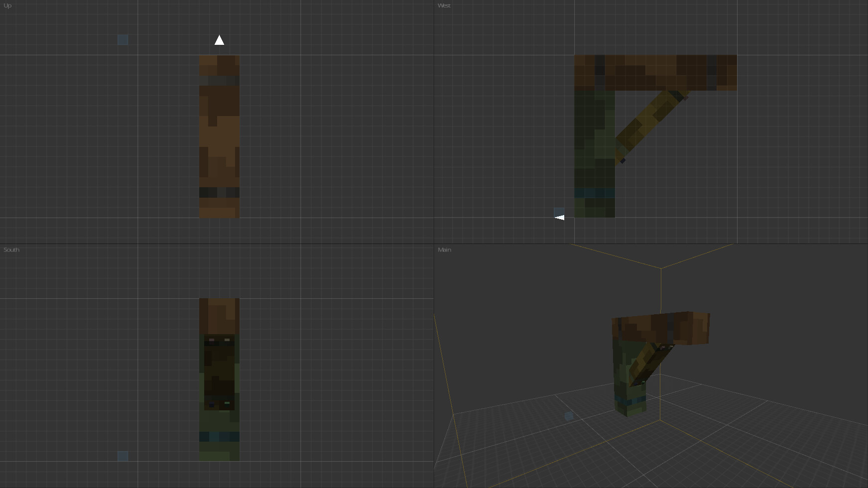
Task: Click the "South" viewport label
Action: point(11,249)
